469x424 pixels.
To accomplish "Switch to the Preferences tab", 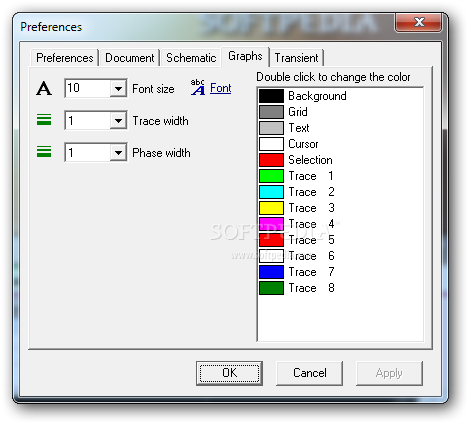I will pyautogui.click(x=65, y=58).
